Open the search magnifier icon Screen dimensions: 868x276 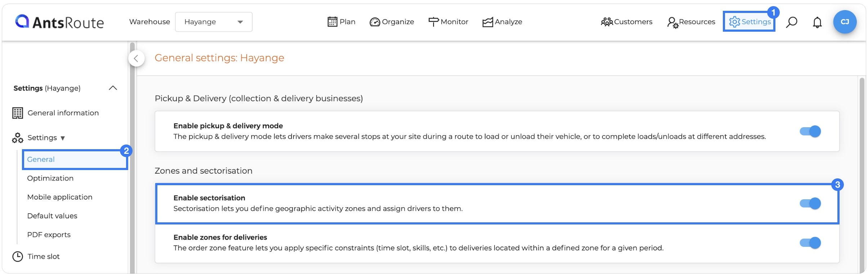coord(791,22)
